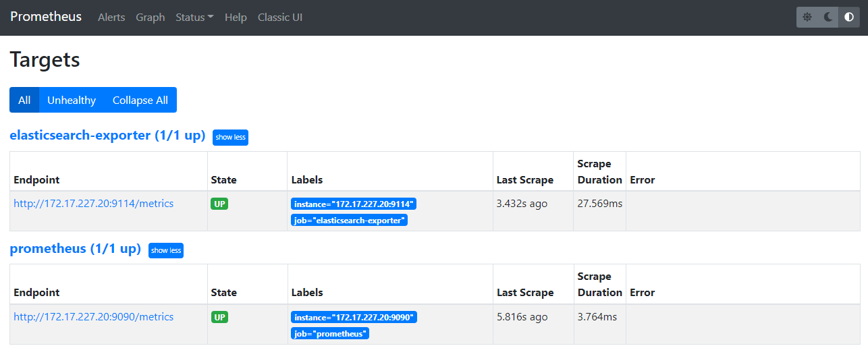Click Endpoint column header in prometheus table
868x346 pixels.
coord(36,293)
